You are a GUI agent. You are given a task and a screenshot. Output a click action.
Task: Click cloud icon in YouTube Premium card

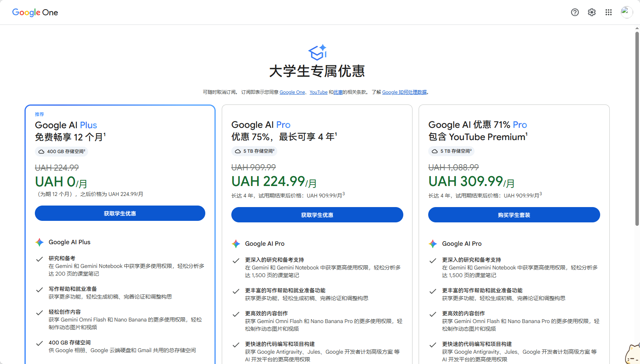[x=435, y=151]
